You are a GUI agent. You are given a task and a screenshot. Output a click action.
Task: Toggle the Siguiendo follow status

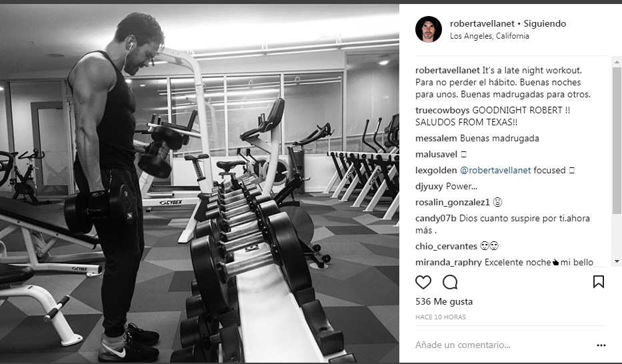[545, 24]
